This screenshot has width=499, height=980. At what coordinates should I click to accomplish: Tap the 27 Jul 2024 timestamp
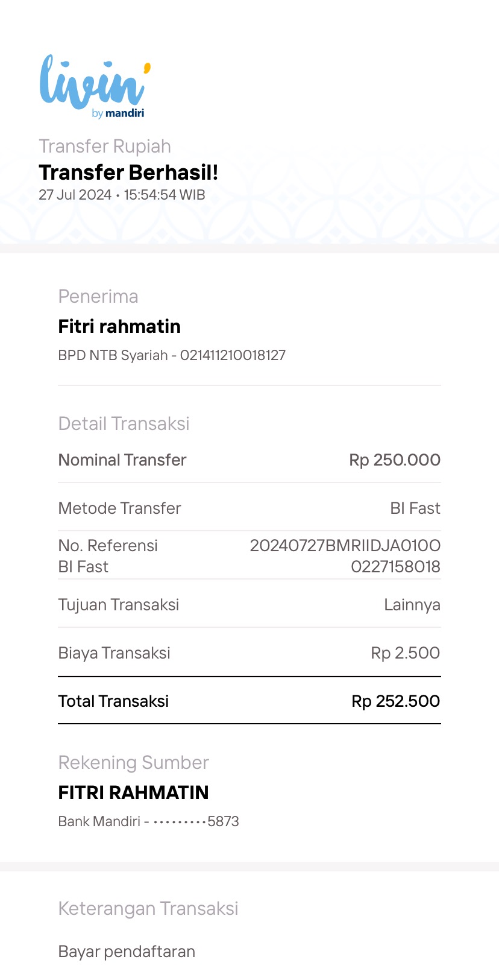(122, 195)
